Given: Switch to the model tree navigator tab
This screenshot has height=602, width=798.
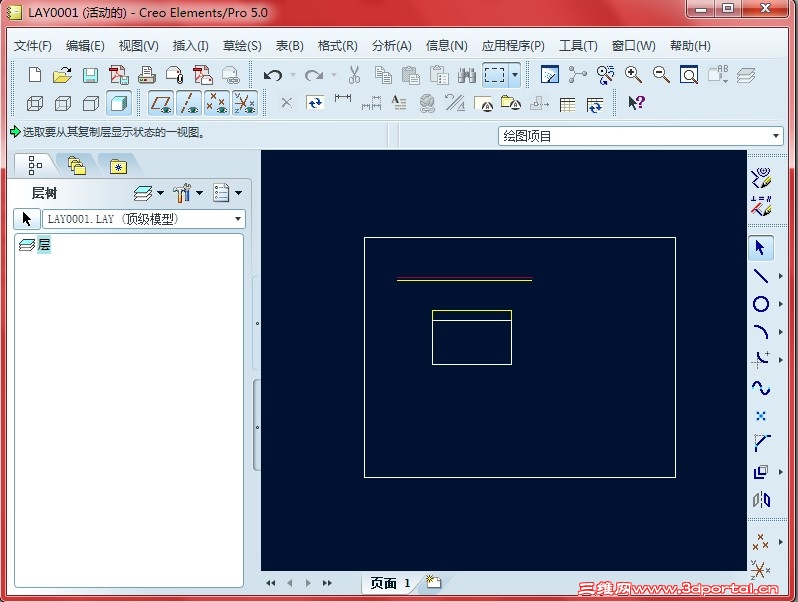Looking at the screenshot, I should (35, 165).
